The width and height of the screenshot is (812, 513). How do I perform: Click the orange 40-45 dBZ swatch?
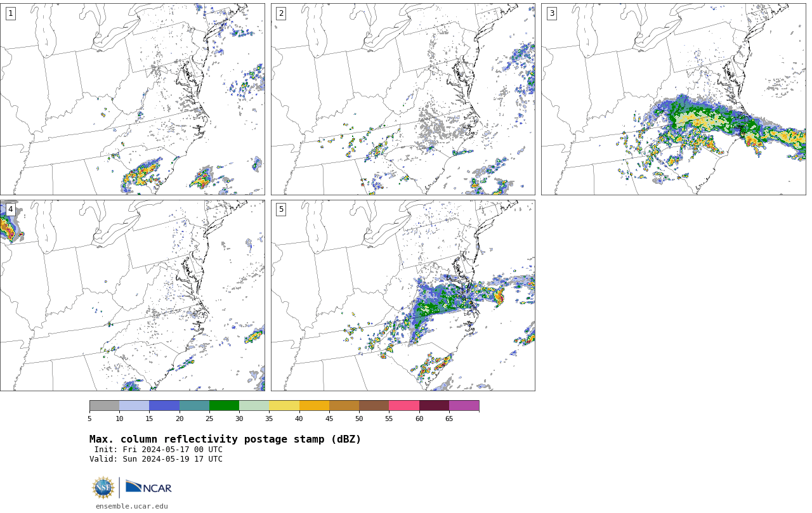(x=314, y=406)
